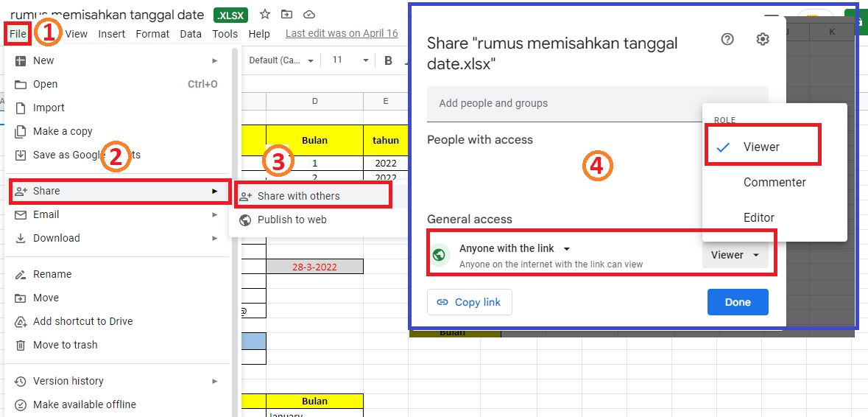Select Make a copy

coord(117,131)
